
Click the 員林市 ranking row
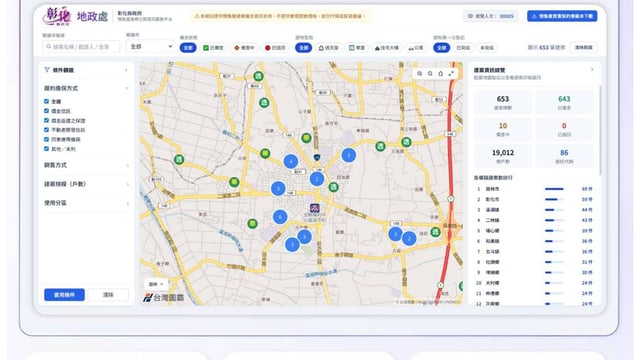pos(534,189)
